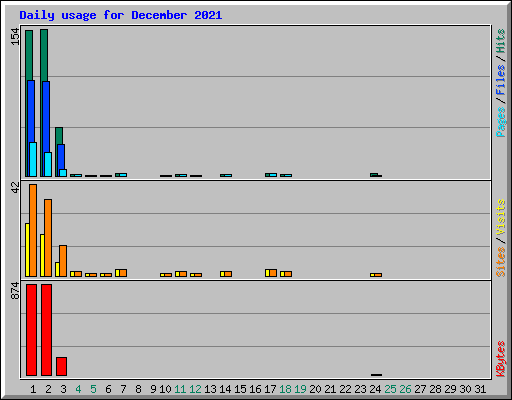Screen dimensions: 512x400
Task: Click day label 3 on the x-axis
Action: pyautogui.click(x=63, y=389)
